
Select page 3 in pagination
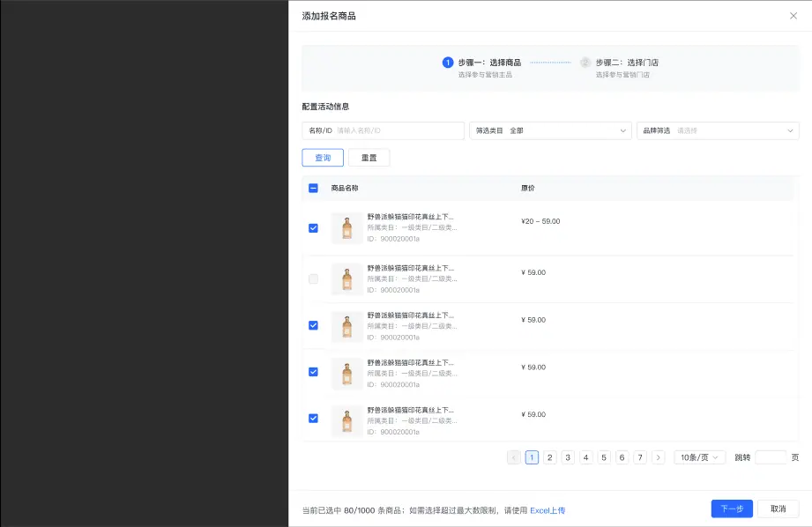(568, 457)
